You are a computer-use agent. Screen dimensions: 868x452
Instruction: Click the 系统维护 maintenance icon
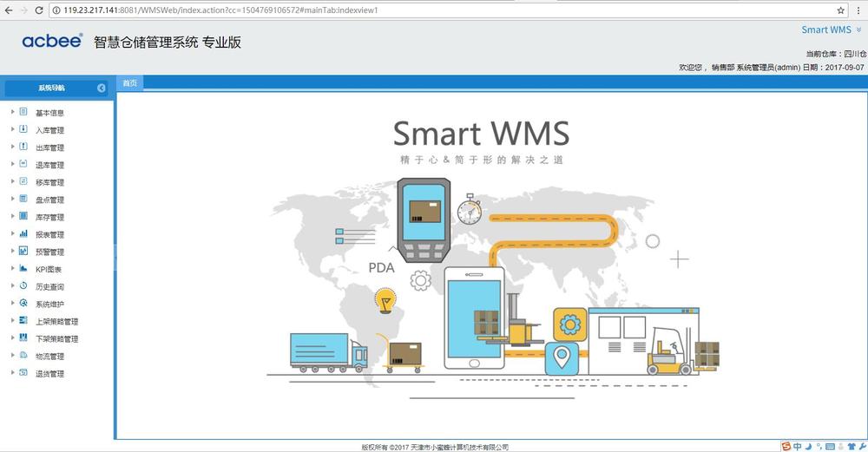[x=23, y=303]
